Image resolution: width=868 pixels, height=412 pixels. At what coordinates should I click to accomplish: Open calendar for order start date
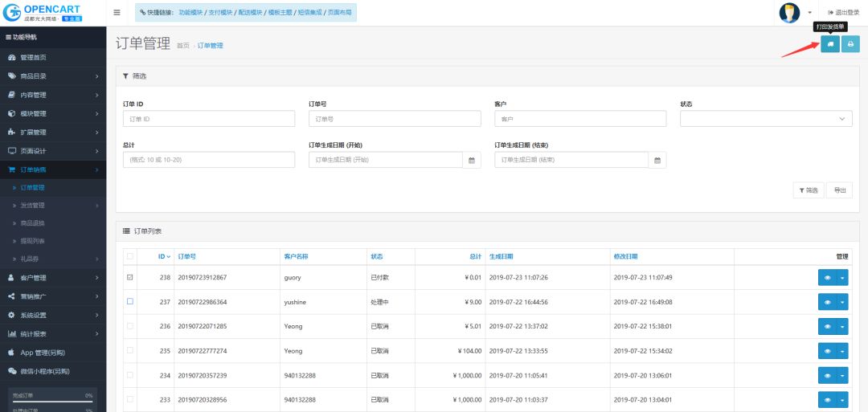[472, 160]
